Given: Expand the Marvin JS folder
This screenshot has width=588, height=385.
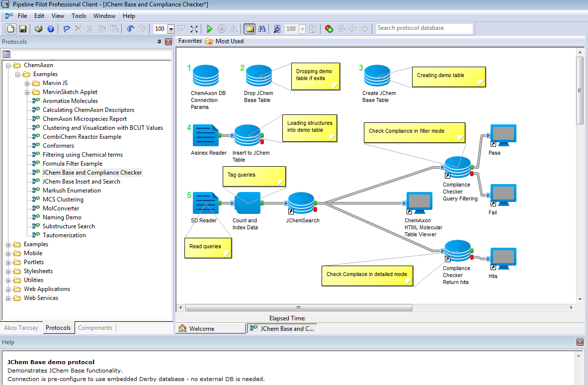Looking at the screenshot, I should [27, 83].
